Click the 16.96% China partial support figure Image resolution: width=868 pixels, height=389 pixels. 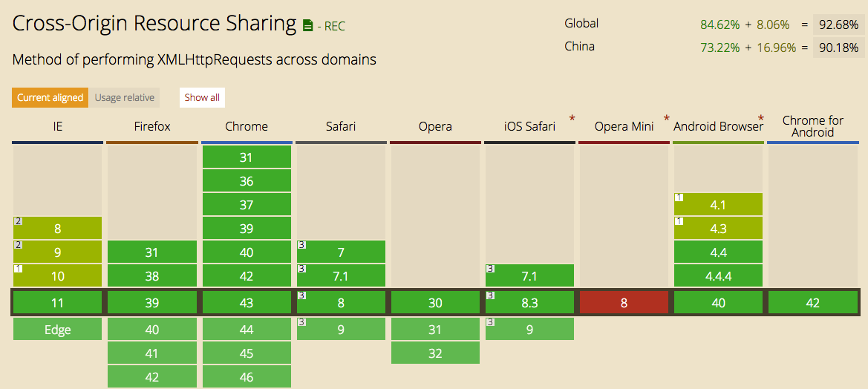point(775,48)
